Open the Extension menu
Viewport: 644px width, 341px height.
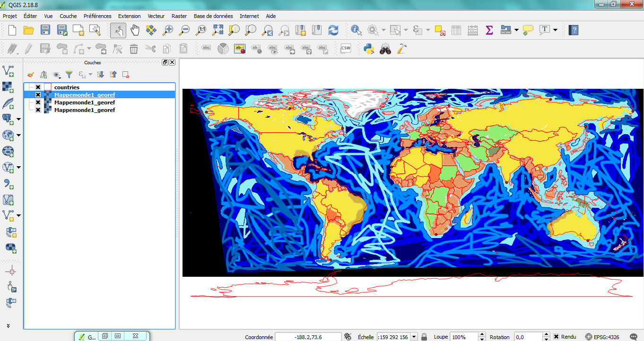click(x=130, y=16)
